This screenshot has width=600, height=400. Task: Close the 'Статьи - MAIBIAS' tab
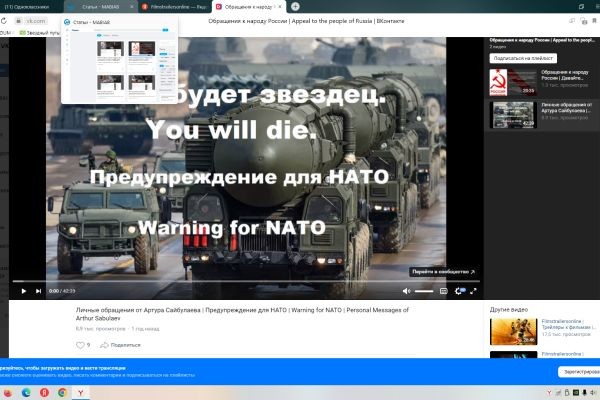[132, 7]
